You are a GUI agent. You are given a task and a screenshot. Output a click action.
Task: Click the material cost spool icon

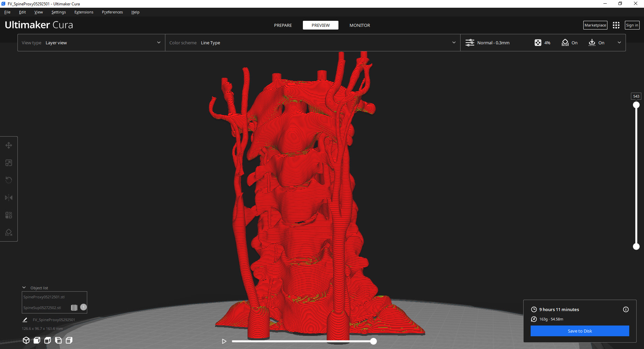click(534, 319)
